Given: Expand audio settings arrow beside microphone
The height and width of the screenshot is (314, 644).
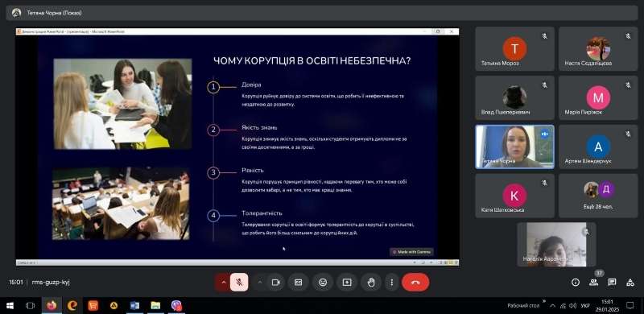Looking at the screenshot, I should (x=224, y=283).
